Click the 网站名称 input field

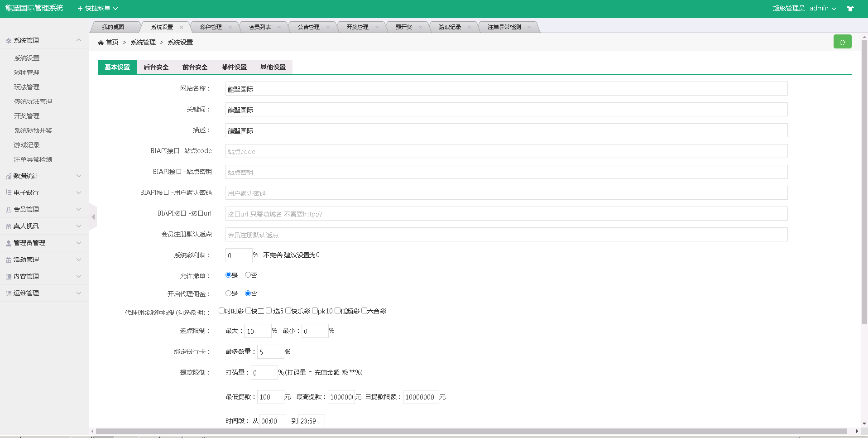pyautogui.click(x=506, y=89)
